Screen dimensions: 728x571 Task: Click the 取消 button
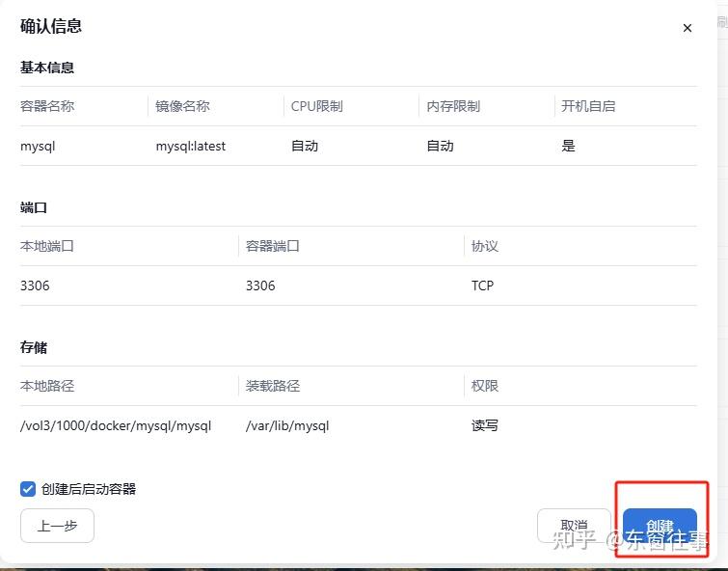pos(574,527)
